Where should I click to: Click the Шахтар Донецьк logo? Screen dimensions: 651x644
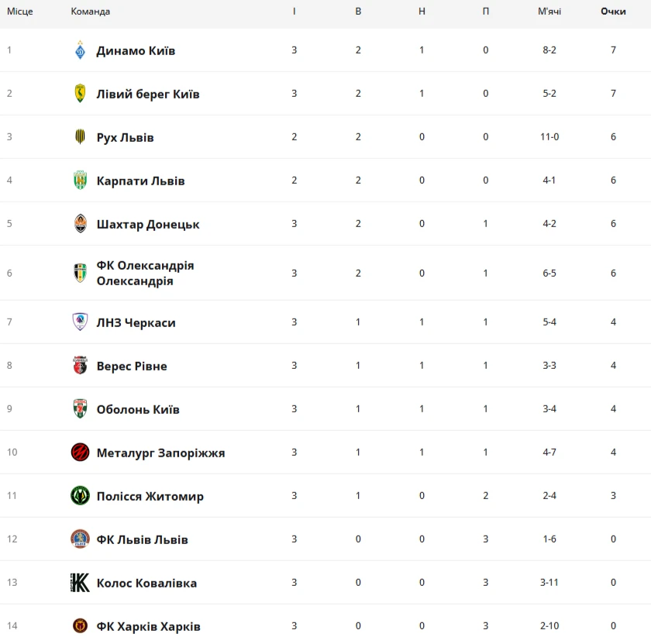pyautogui.click(x=80, y=223)
